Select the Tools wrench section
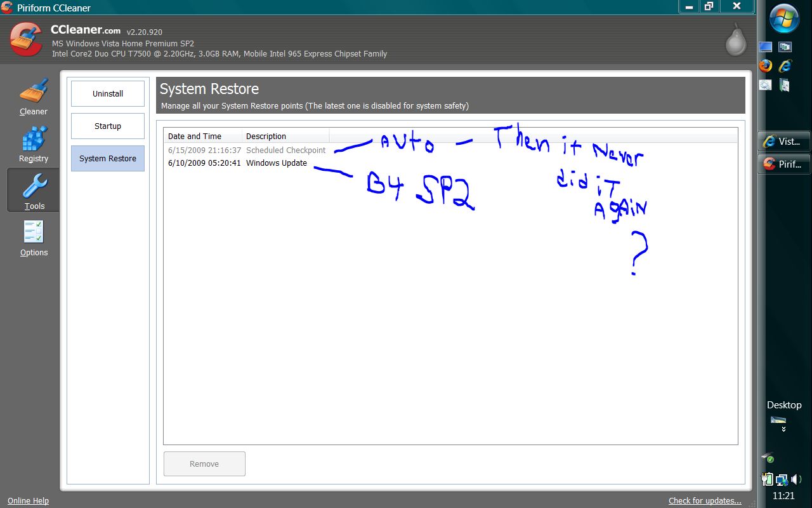The image size is (812, 508). 33,190
